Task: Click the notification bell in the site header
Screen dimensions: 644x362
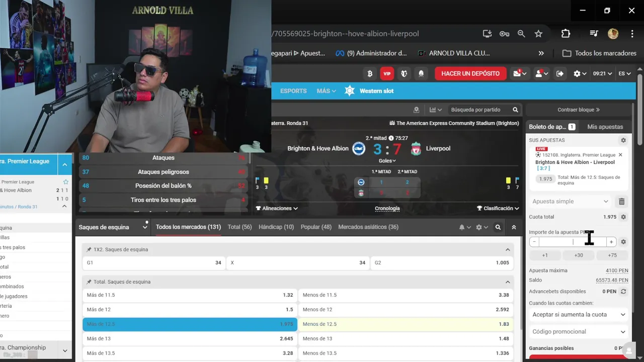Action: [x=421, y=73]
